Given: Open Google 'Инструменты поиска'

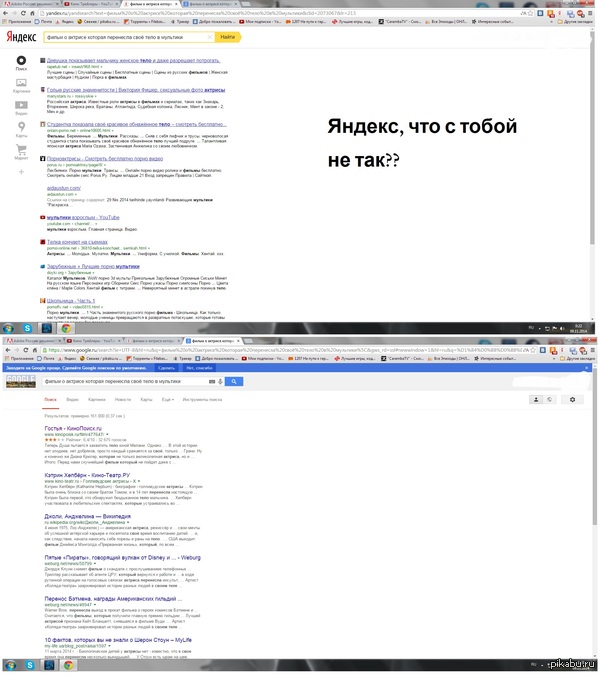Looking at the screenshot, I should tap(202, 400).
